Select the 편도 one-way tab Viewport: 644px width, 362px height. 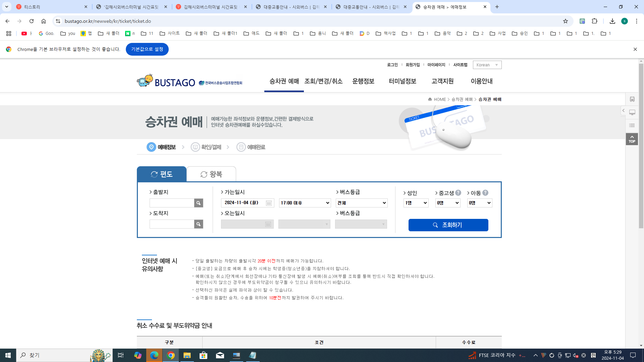coord(162,174)
